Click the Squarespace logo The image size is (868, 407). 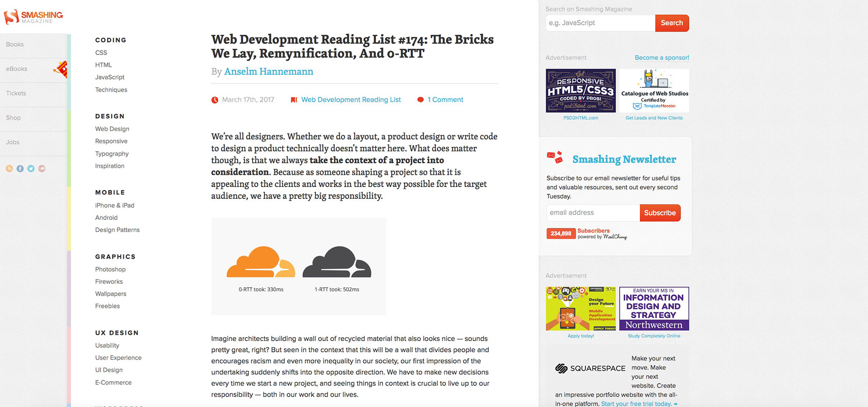coord(590,368)
